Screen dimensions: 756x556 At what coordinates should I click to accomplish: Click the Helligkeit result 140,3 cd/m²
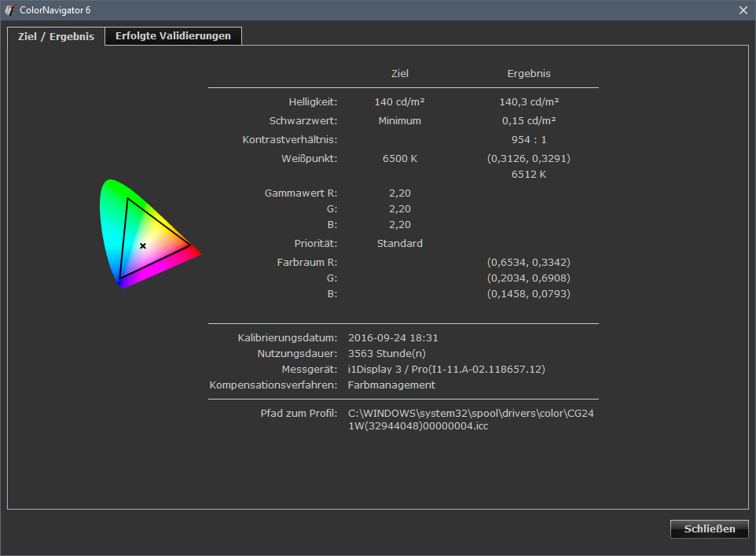pos(529,101)
